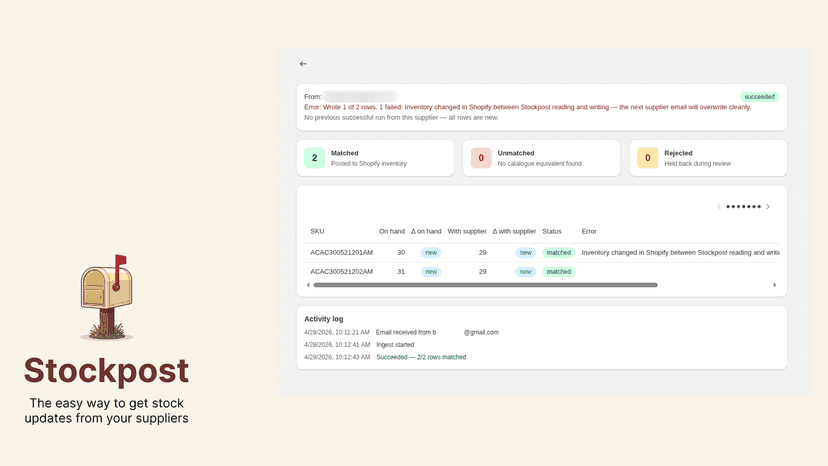Image resolution: width=828 pixels, height=466 pixels.
Task: Click the Activity log heading
Action: [x=324, y=319]
